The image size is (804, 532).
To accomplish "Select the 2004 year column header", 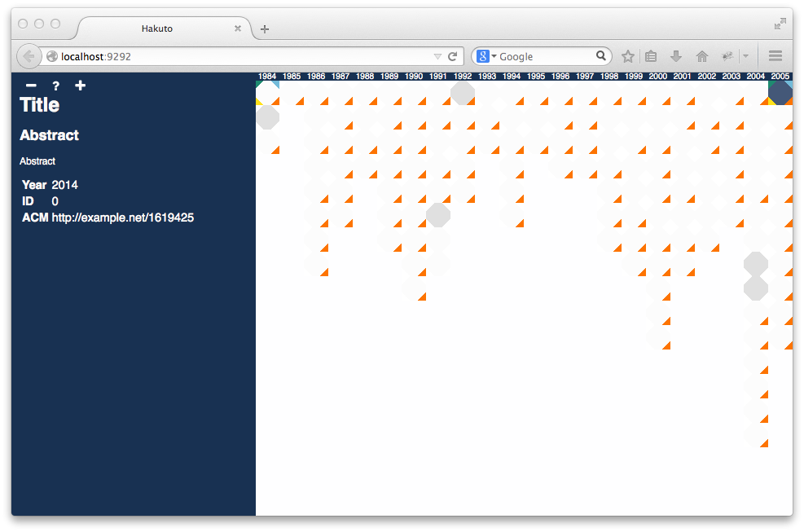I will tap(756, 77).
